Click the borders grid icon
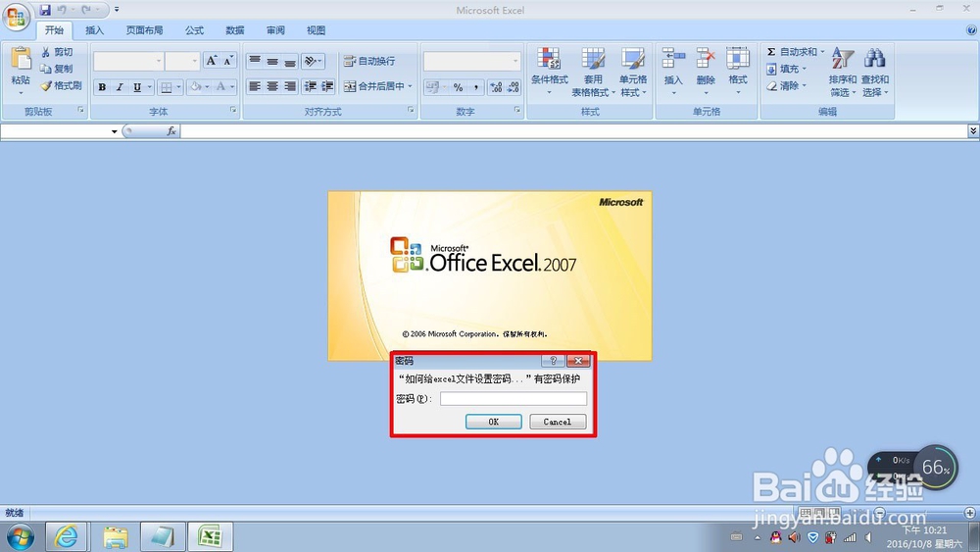This screenshot has height=552, width=980. (x=166, y=87)
